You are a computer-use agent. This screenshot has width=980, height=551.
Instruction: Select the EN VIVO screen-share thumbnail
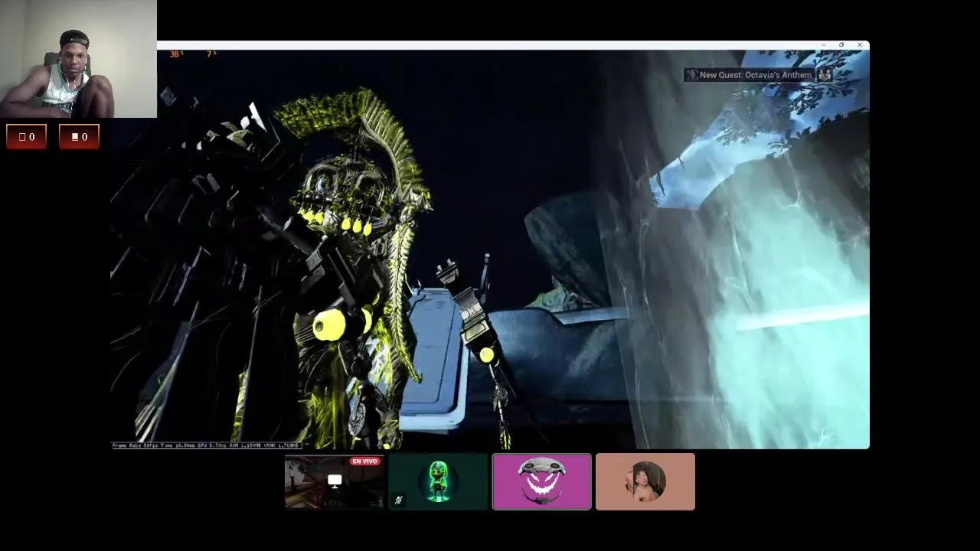coord(335,481)
